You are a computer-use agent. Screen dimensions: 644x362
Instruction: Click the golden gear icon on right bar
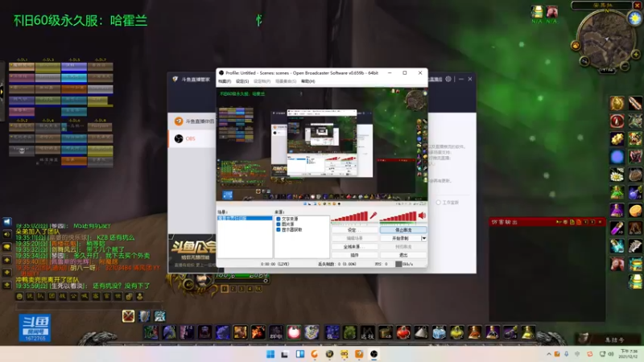click(x=617, y=139)
